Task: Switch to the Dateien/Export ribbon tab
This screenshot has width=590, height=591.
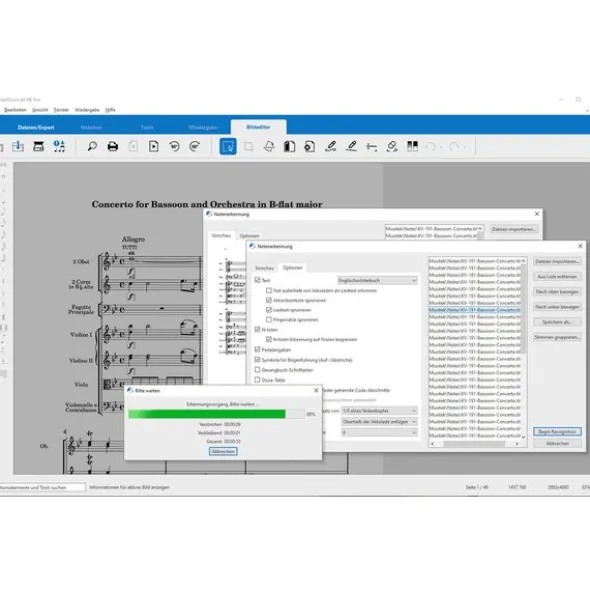Action: click(x=36, y=127)
